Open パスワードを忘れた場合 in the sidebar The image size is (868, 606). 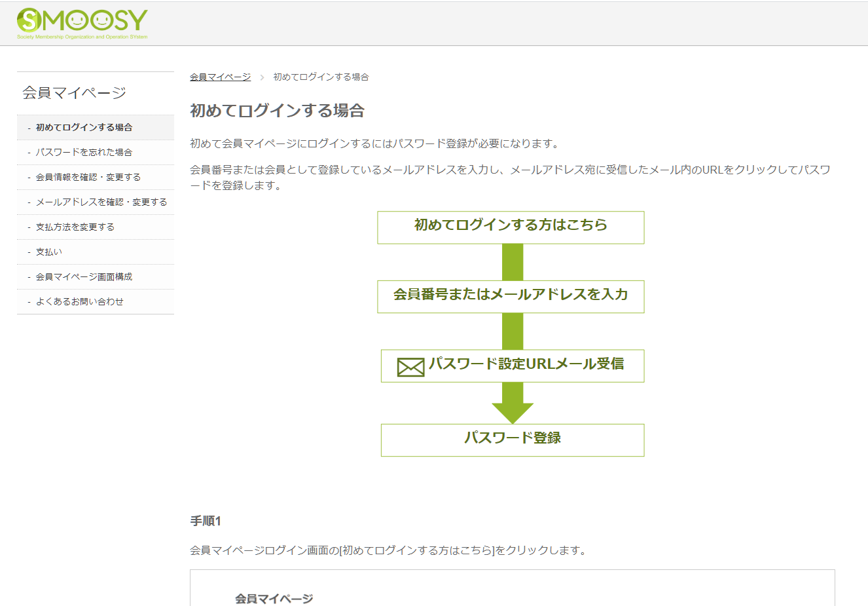coord(96,152)
